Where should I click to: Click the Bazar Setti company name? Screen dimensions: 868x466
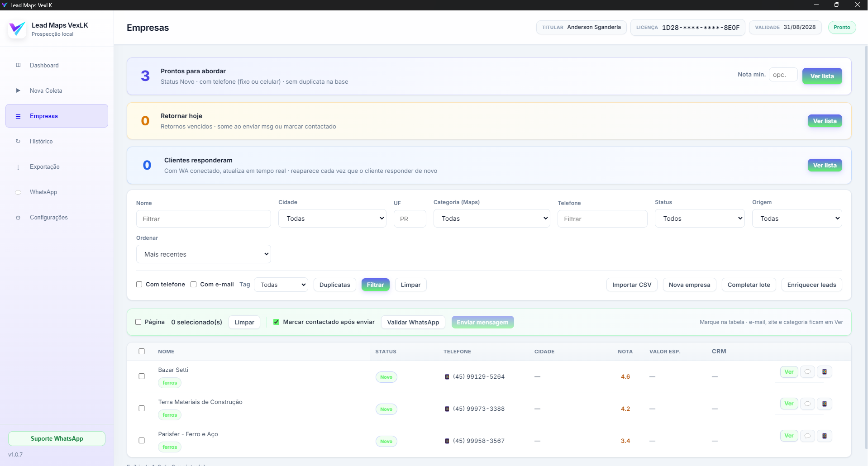173,370
